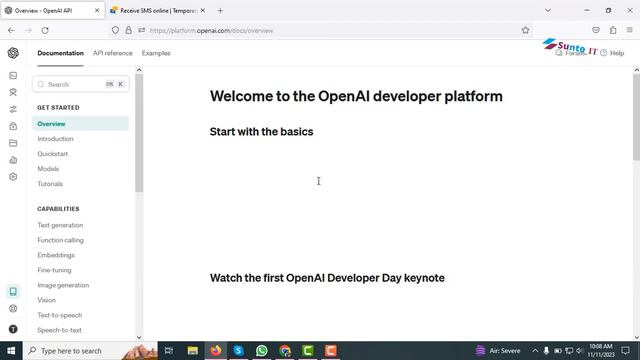
Task: Open the Embeddings guide
Action: [56, 255]
